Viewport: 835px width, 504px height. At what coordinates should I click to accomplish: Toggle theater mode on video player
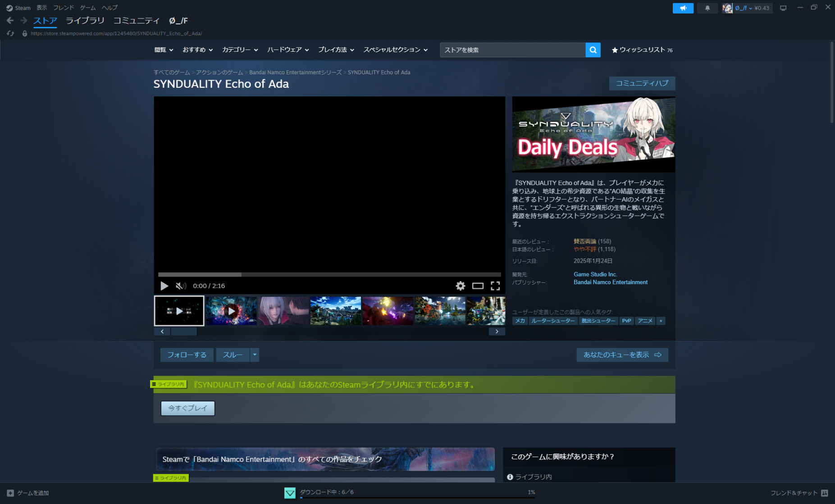(478, 286)
